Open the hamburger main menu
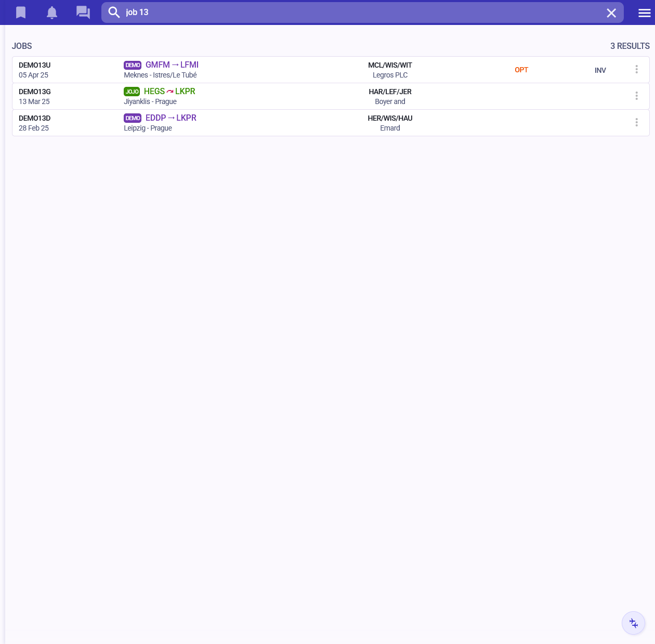The height and width of the screenshot is (644, 655). (644, 13)
